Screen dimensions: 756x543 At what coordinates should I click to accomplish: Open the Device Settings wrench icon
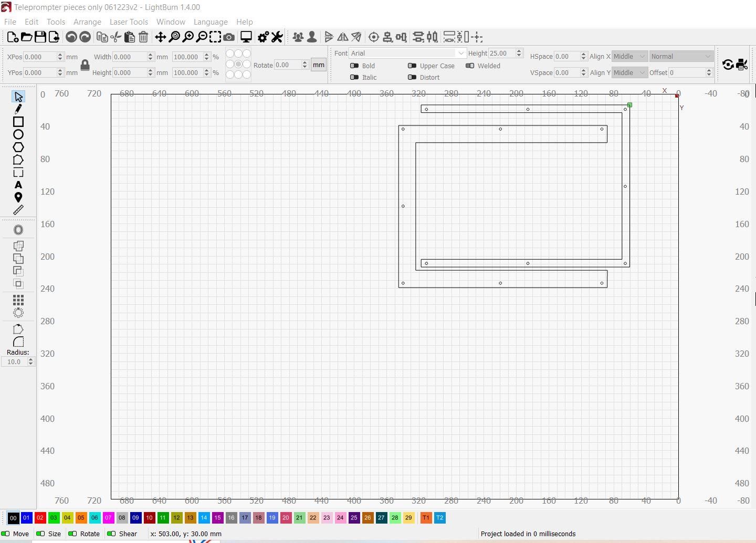point(277,37)
